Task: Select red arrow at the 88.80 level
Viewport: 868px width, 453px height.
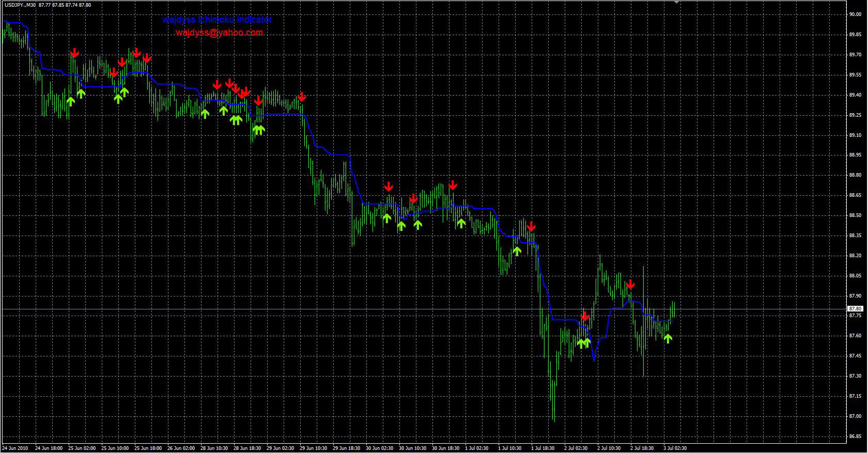Action: click(x=453, y=185)
